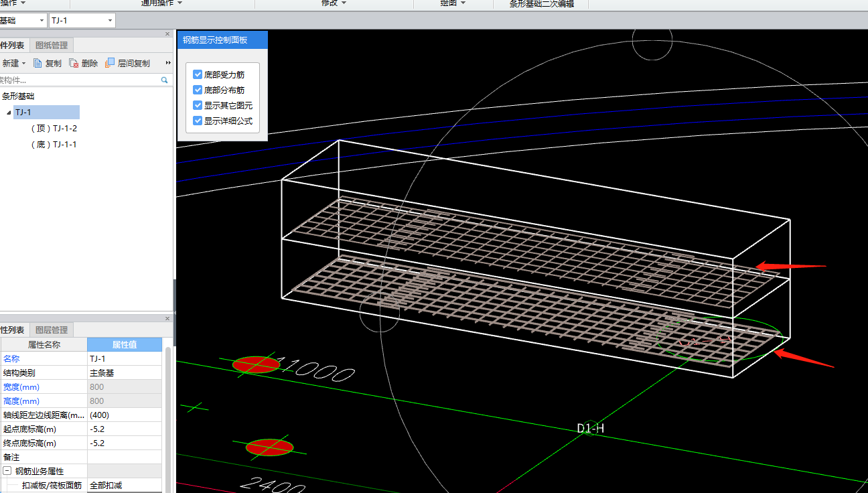Click the 属性值 column header
The height and width of the screenshot is (493, 868).
pyautogui.click(x=125, y=345)
